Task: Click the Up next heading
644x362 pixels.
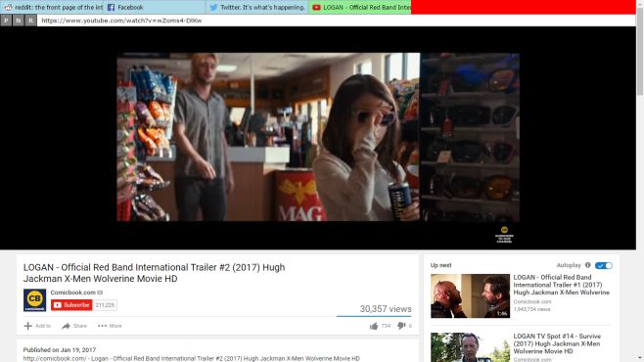Action: point(441,265)
